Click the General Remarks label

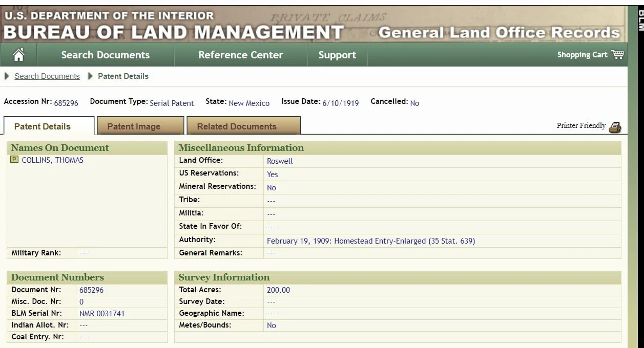click(211, 253)
